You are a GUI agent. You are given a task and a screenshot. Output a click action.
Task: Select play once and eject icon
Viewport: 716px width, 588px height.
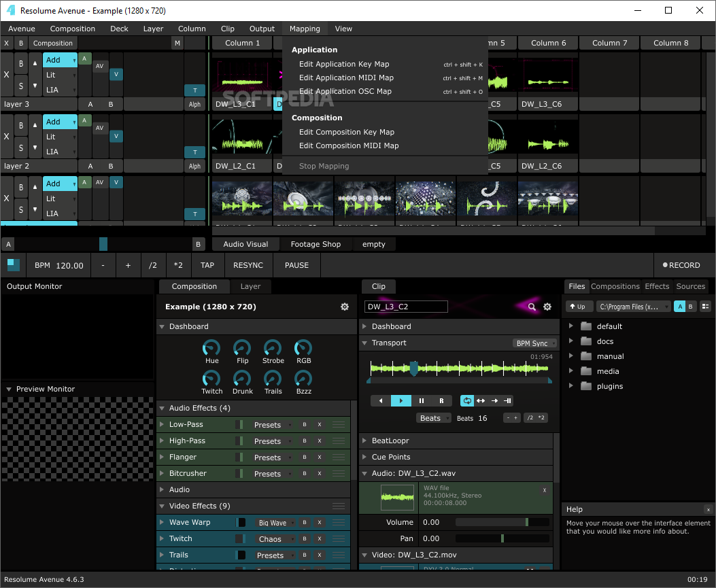[494, 401]
